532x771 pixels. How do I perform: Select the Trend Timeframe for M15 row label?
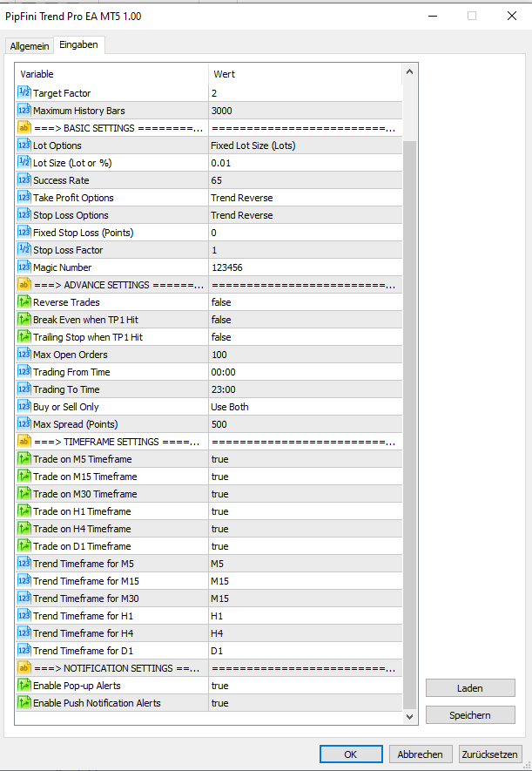click(86, 581)
